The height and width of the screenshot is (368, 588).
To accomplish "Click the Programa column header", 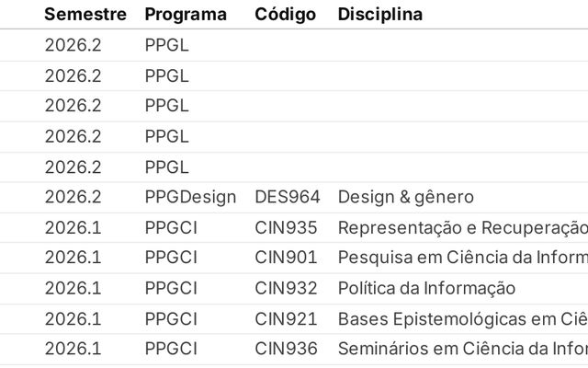I will 186,15.
